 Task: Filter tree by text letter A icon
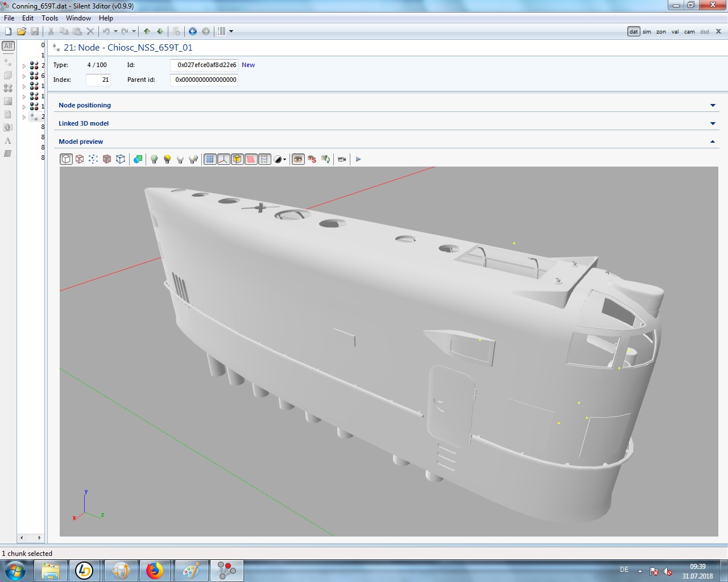coord(8,140)
